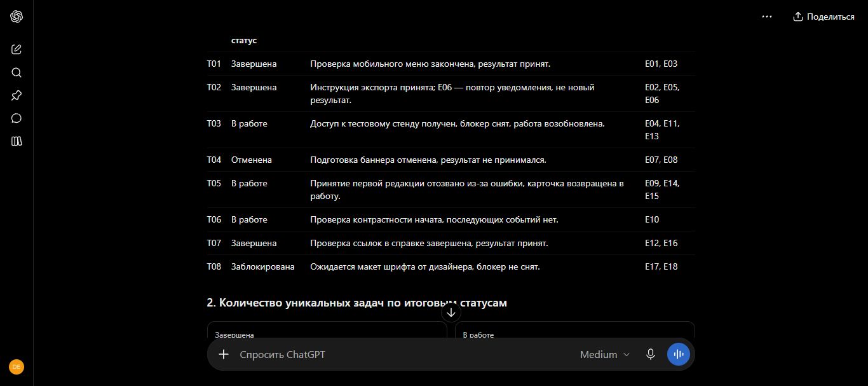Screen dimensions: 868x386
Task: Click the events cell 'E09, E14, E15'
Action: [662, 190]
